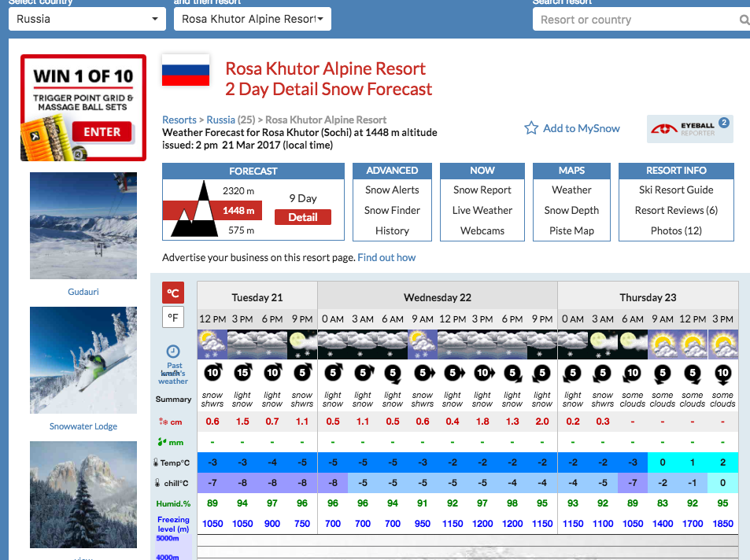
Task: Click the Russian flag icon
Action: coord(186,71)
